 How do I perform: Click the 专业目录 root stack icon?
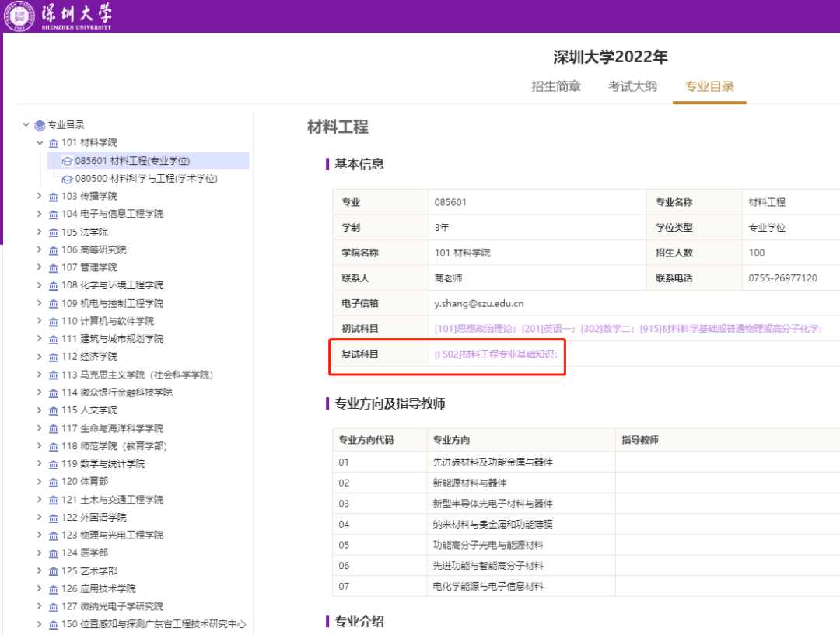[40, 125]
